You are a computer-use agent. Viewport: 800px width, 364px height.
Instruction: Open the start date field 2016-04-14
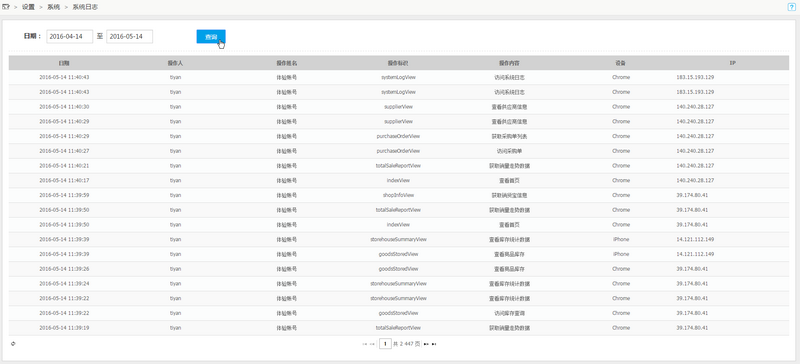70,37
